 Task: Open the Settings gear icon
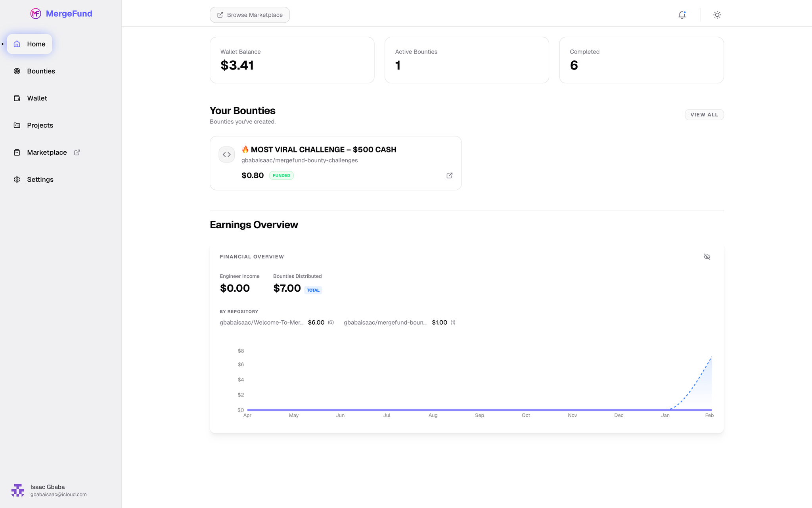pos(17,179)
